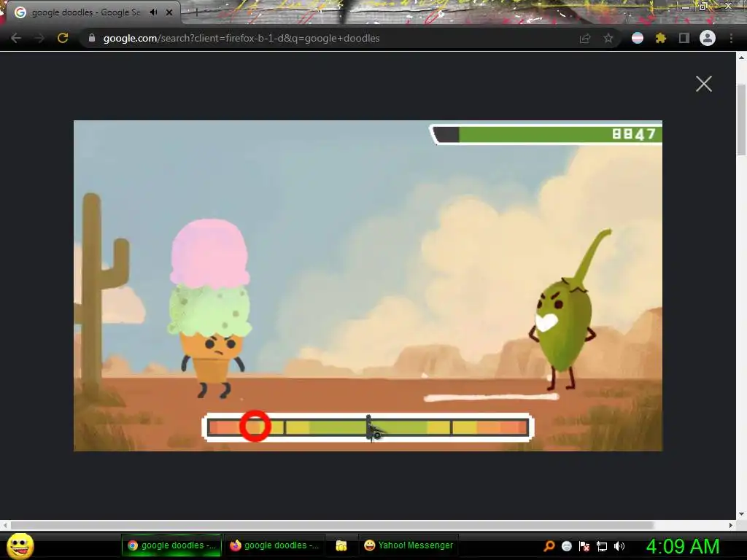The image size is (747, 560).
Task: Bookmark the page with the star icon
Action: coord(608,39)
